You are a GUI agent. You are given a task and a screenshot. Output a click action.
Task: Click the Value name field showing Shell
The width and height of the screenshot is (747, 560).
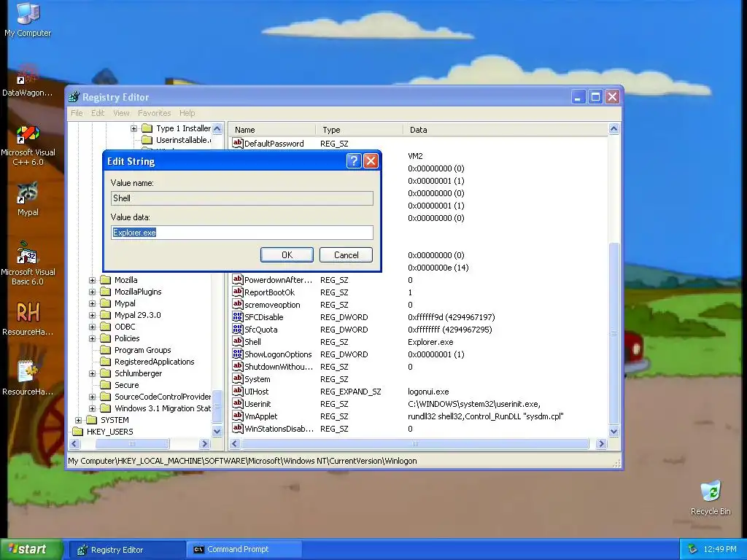click(242, 198)
